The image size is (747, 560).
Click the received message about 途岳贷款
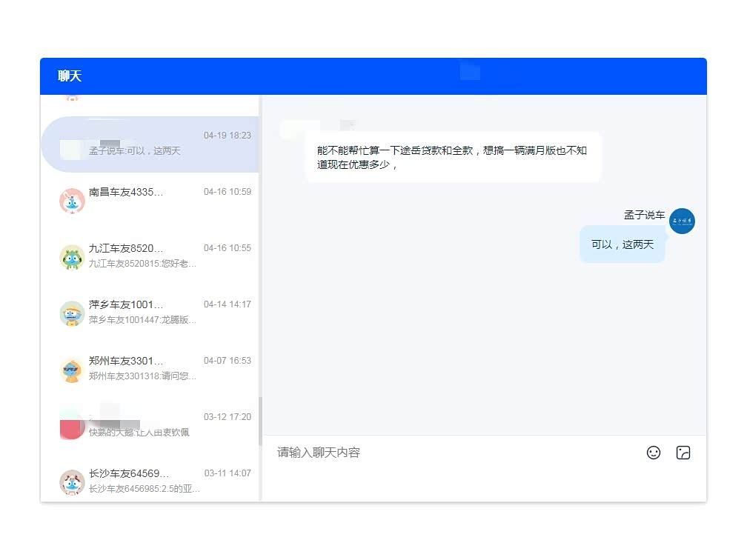(x=452, y=157)
